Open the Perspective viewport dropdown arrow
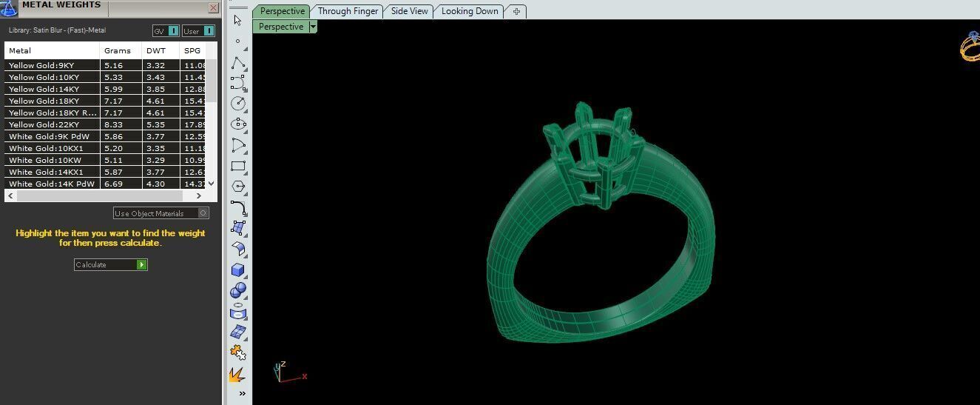The width and height of the screenshot is (980, 405). (313, 27)
